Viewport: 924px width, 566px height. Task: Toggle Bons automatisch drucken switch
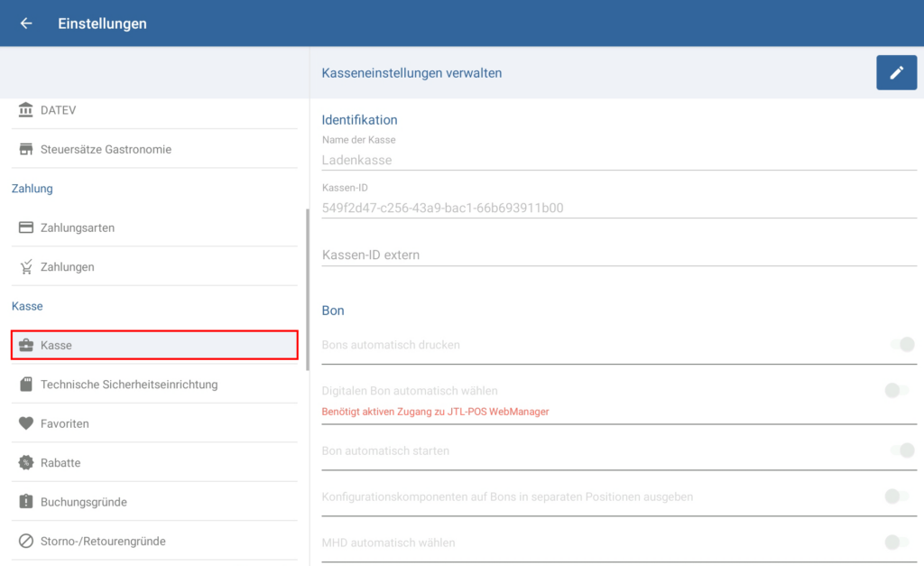(901, 344)
